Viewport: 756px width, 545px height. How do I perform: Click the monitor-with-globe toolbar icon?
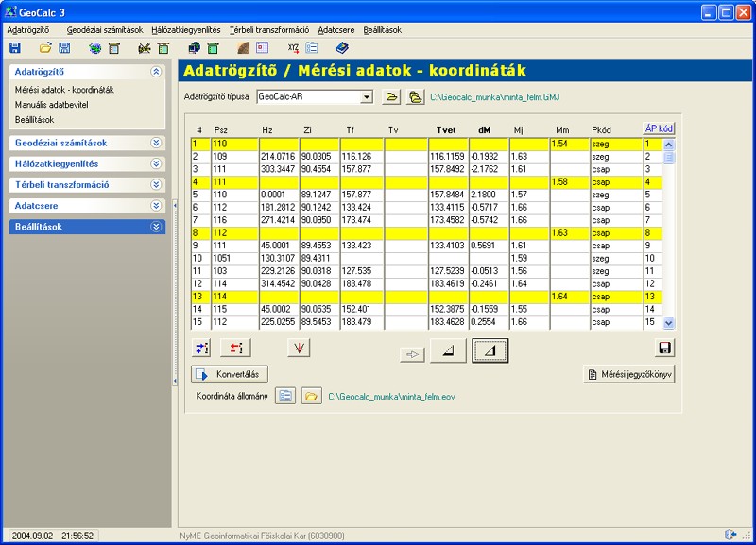click(195, 48)
